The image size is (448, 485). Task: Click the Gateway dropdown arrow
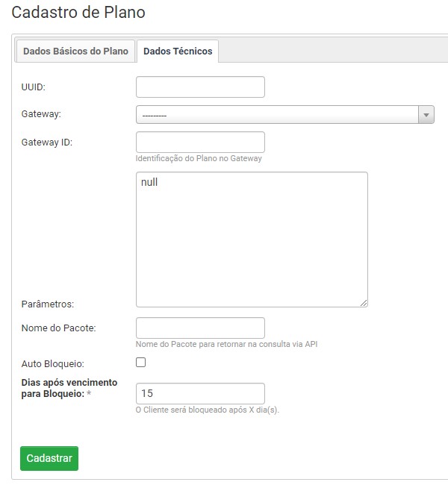click(426, 114)
